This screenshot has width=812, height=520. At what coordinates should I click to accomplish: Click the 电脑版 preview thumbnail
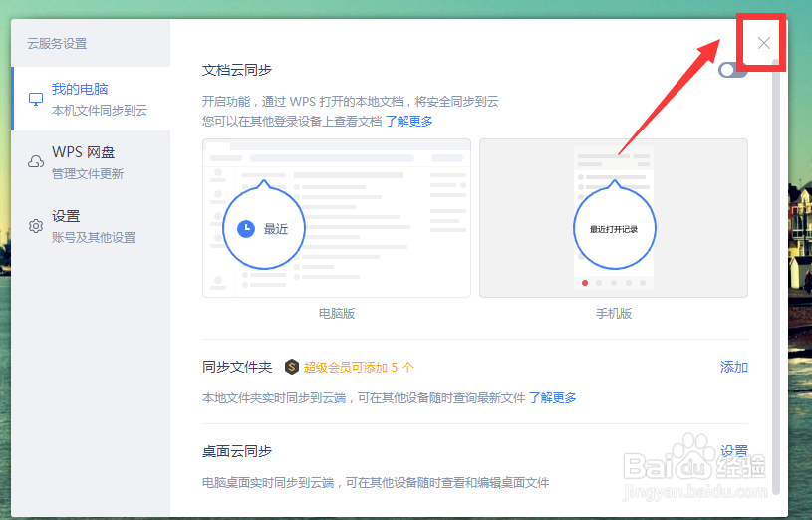[x=337, y=218]
